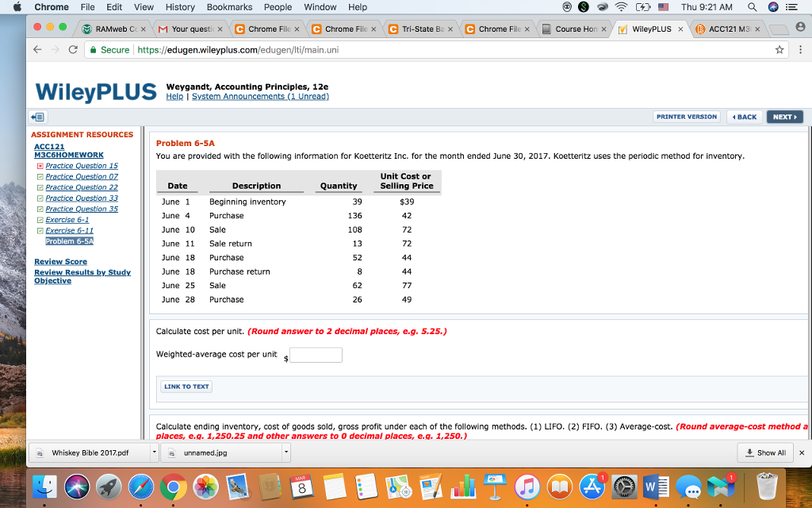Open Notification Center in the menu bar
The width and height of the screenshot is (812, 508).
[x=792, y=6]
